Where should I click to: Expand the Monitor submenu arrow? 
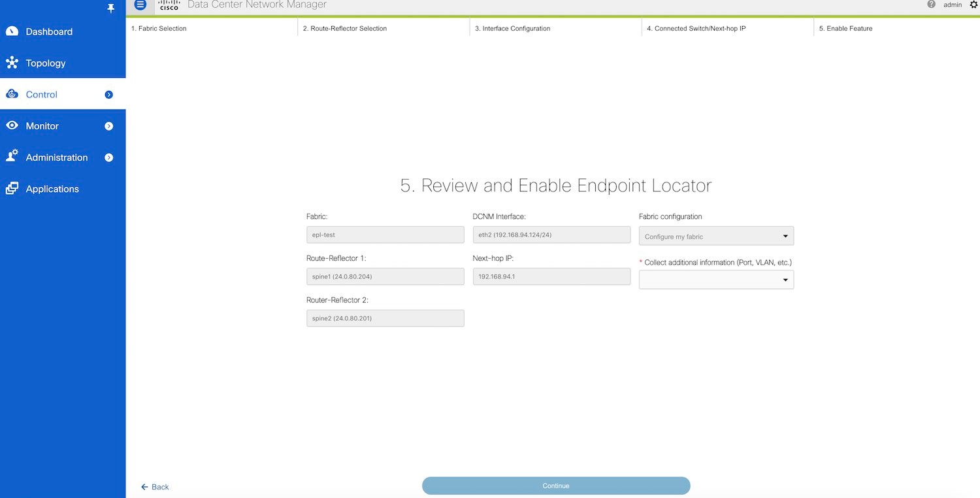[109, 126]
